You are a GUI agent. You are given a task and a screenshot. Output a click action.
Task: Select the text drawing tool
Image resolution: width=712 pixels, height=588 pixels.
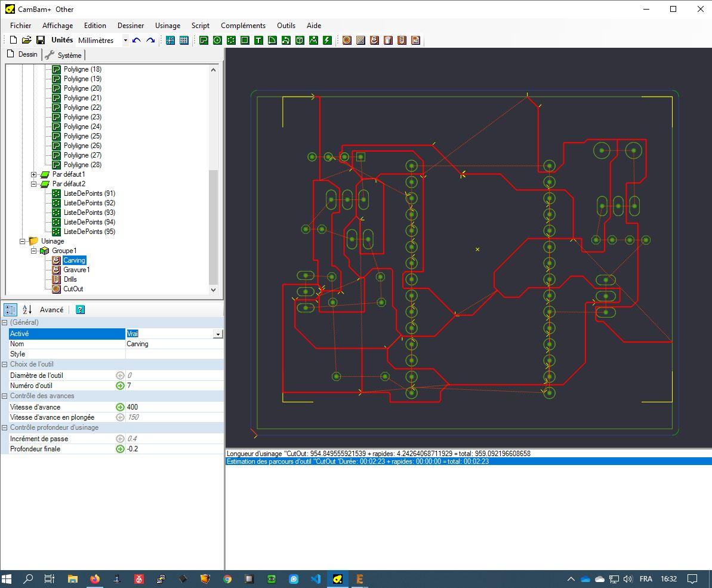(258, 41)
